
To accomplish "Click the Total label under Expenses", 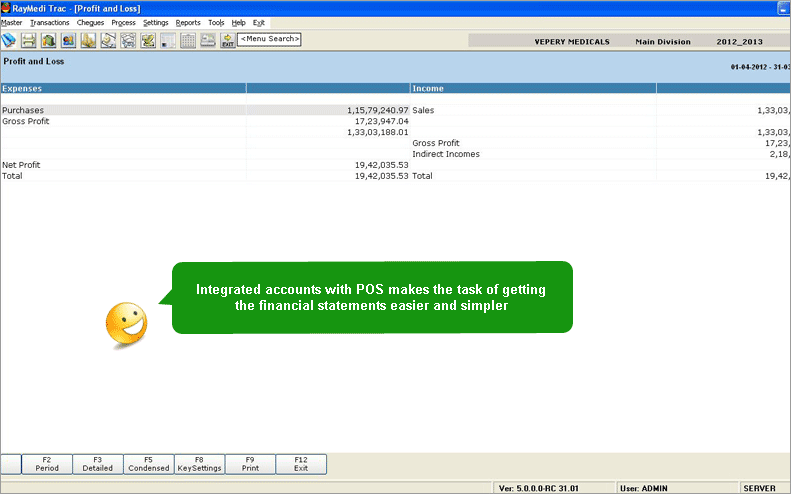I will (x=12, y=176).
